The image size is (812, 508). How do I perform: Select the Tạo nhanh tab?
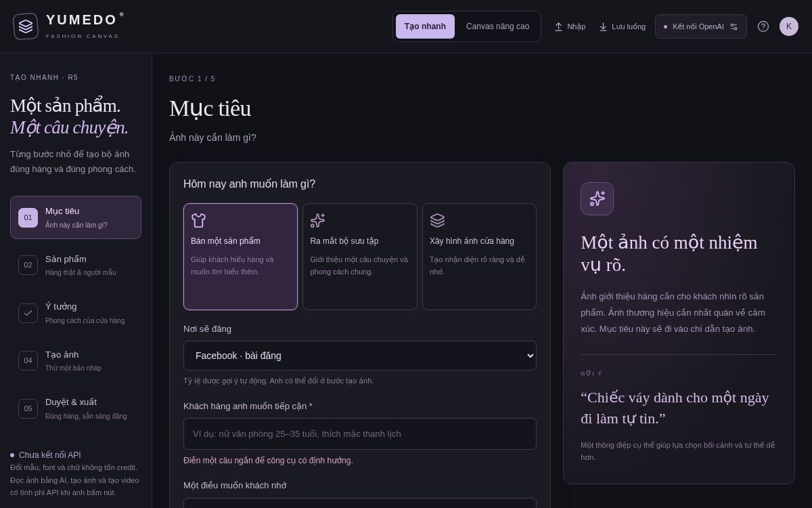425,26
